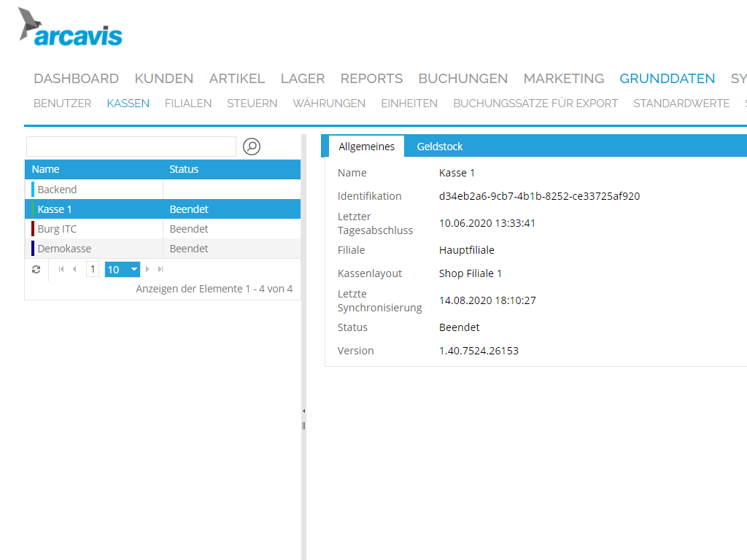Select the Demokasse row
The image size is (747, 560).
(64, 249)
